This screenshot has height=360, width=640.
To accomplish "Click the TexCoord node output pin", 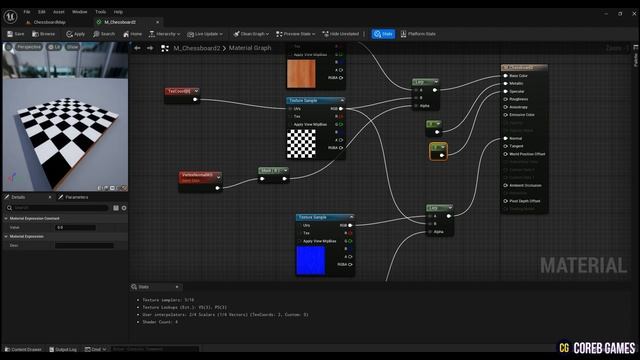I will (x=195, y=99).
